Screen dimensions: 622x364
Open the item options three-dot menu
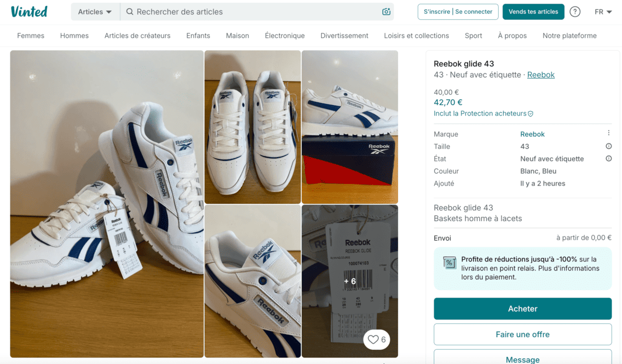(x=608, y=132)
